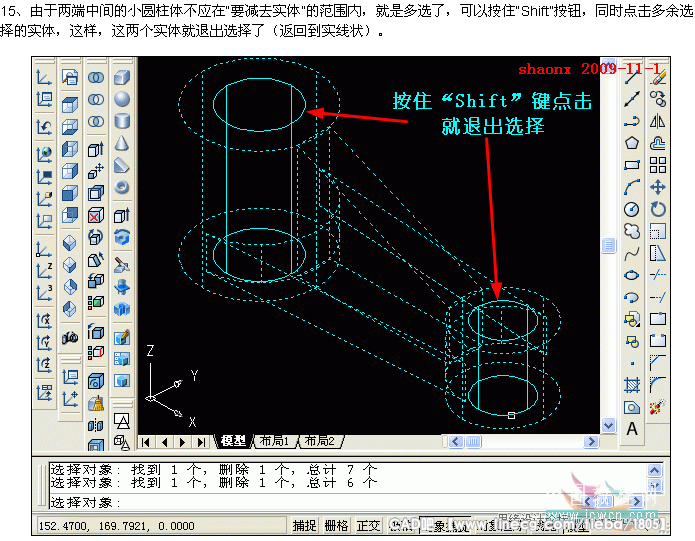Select the Extend modify tool
695x541 pixels.
point(658,297)
